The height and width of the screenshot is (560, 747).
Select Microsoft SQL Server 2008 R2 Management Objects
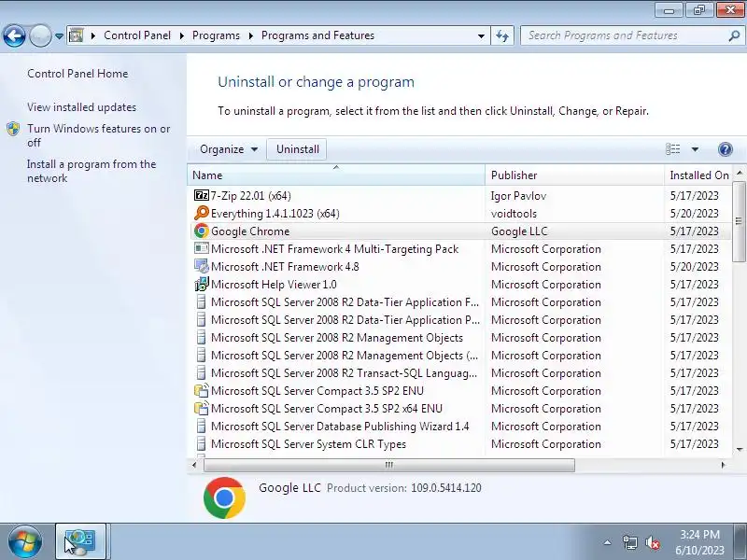pos(337,338)
